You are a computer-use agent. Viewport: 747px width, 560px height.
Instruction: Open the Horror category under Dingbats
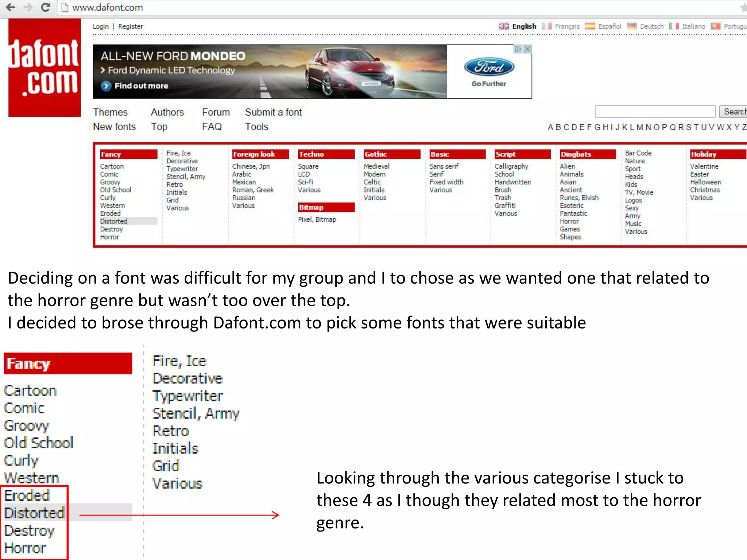click(x=569, y=221)
